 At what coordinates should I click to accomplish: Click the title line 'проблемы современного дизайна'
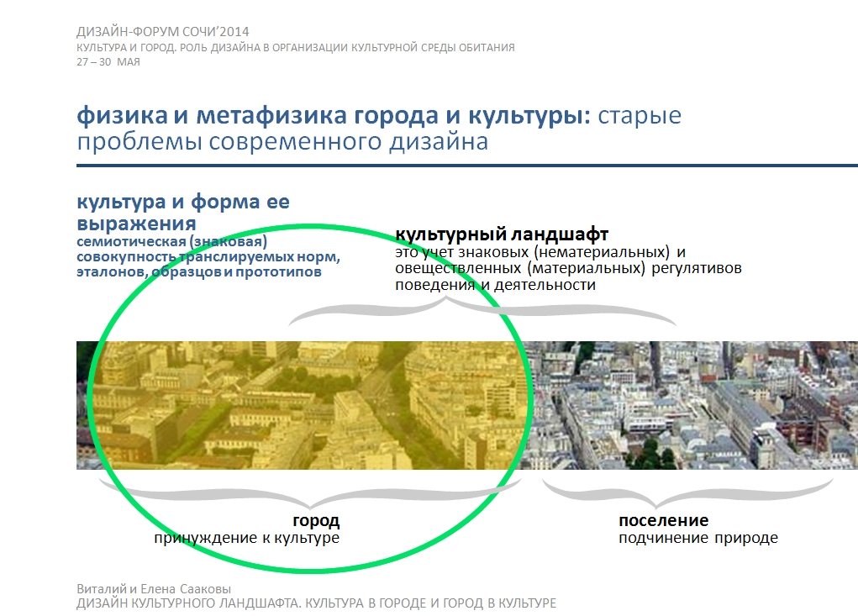282,142
